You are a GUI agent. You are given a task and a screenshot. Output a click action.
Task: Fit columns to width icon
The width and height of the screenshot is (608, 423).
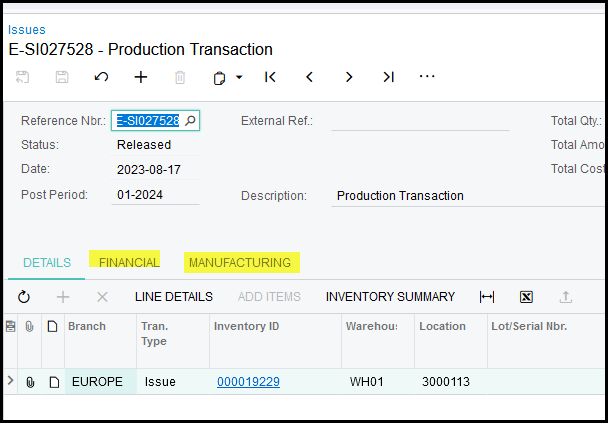click(487, 297)
